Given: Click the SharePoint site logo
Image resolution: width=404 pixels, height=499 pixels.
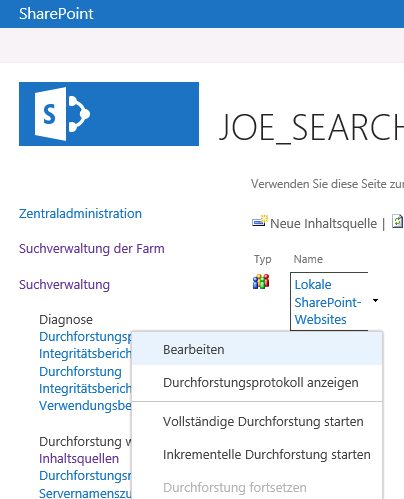Looking at the screenshot, I should tap(109, 114).
